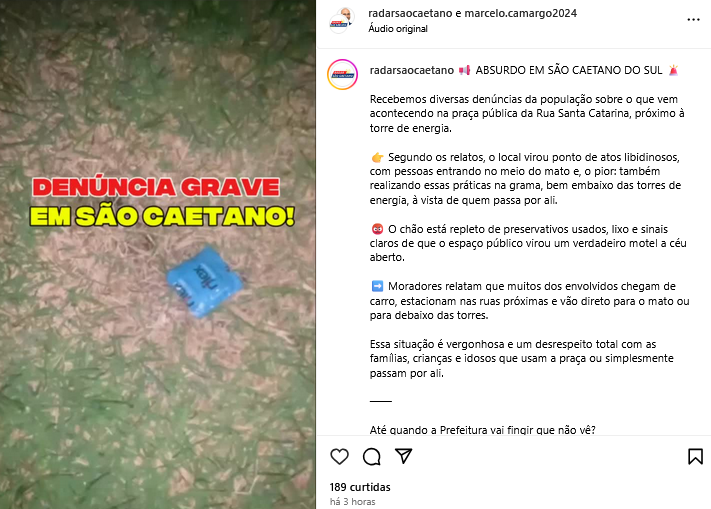Image resolution: width=711 pixels, height=509 pixels.
Task: Click the blue package in the video
Action: (205, 282)
